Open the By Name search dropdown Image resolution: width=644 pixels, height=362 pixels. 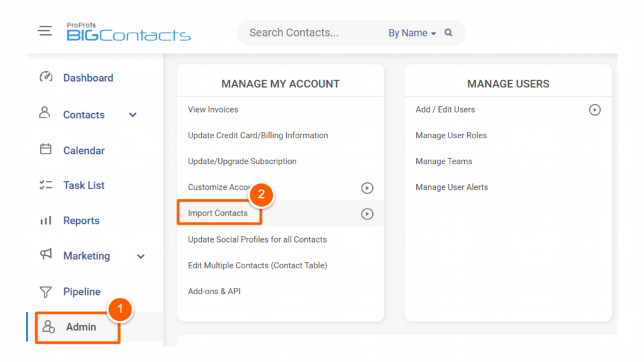point(411,33)
